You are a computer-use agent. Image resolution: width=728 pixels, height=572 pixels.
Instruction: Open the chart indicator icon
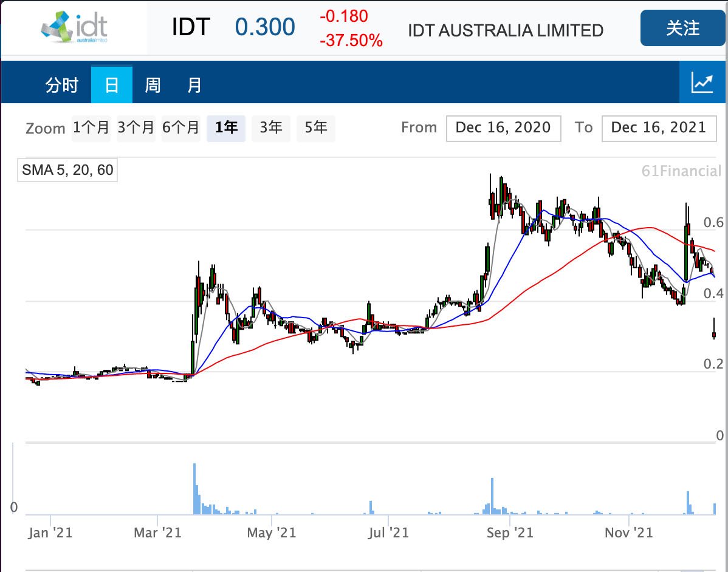pyautogui.click(x=701, y=83)
